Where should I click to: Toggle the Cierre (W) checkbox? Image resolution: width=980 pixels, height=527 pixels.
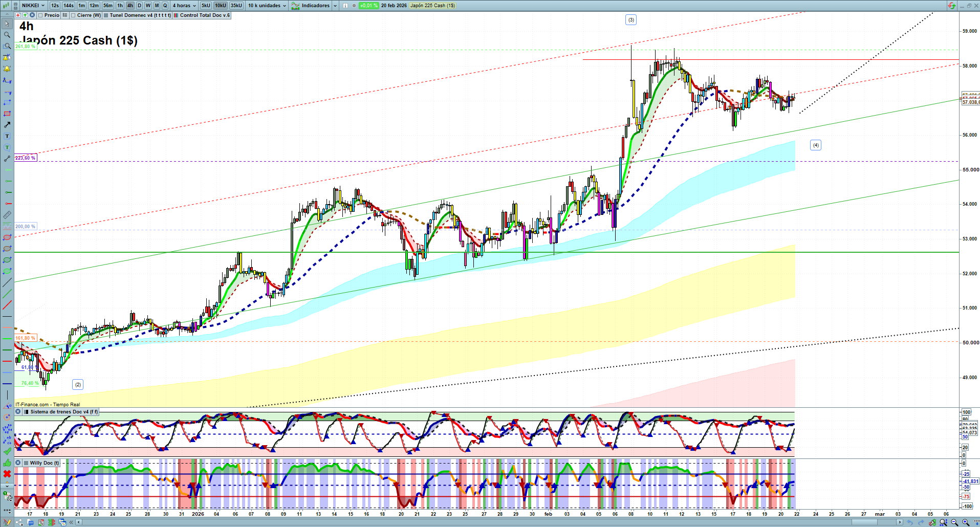click(x=73, y=15)
